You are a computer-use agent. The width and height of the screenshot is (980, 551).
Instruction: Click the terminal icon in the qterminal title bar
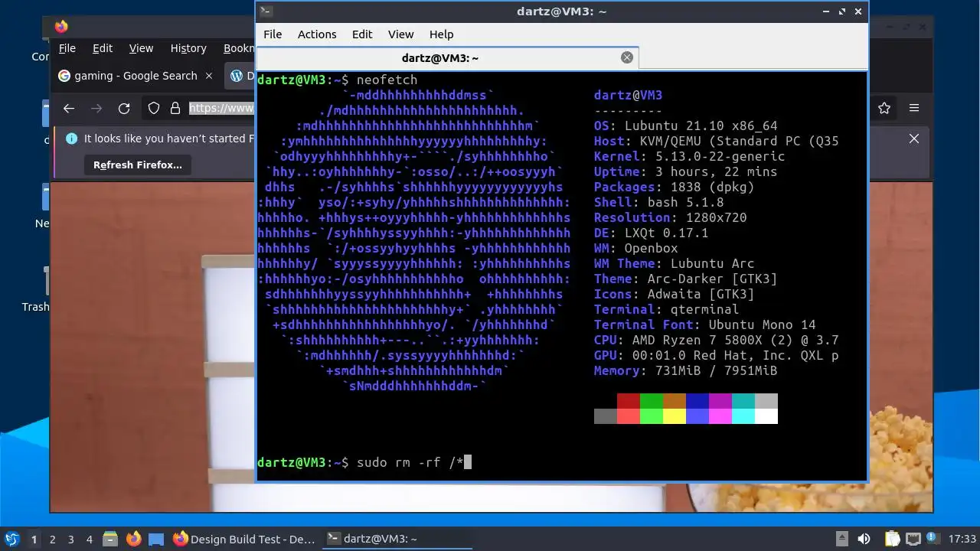tap(266, 11)
